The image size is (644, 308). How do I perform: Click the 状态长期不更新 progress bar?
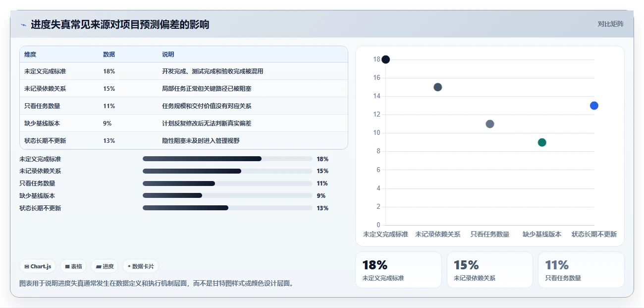point(227,208)
